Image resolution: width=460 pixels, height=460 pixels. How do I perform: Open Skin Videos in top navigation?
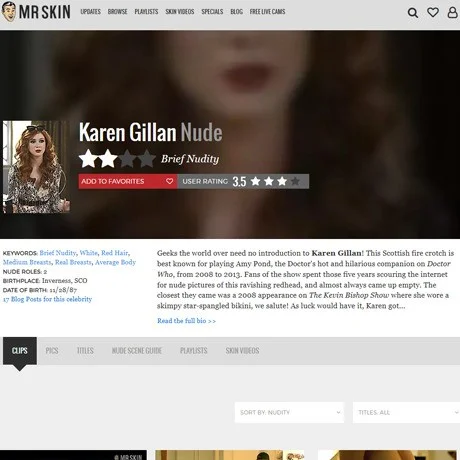(180, 12)
